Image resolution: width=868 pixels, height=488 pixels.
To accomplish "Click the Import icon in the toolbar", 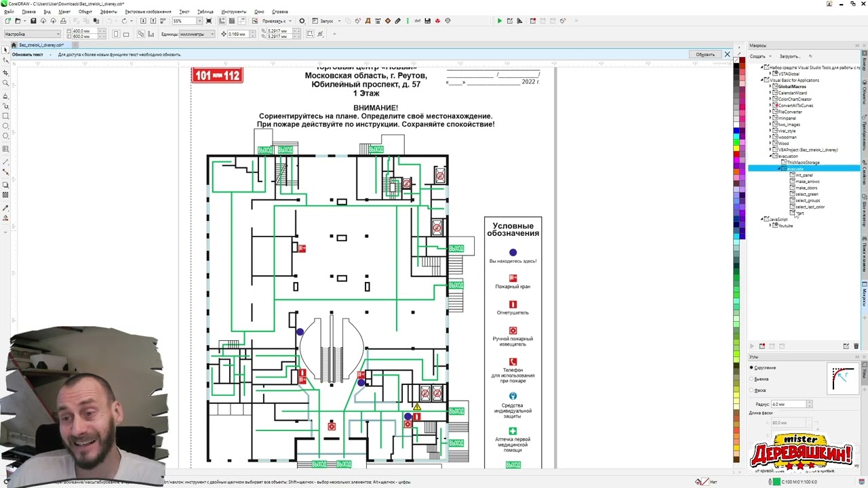I will pyautogui.click(x=143, y=21).
